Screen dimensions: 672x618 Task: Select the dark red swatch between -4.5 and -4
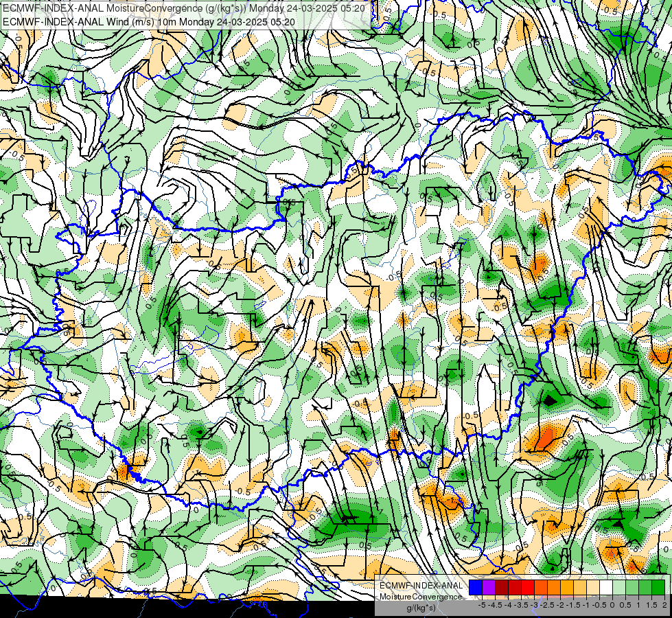[x=502, y=587]
